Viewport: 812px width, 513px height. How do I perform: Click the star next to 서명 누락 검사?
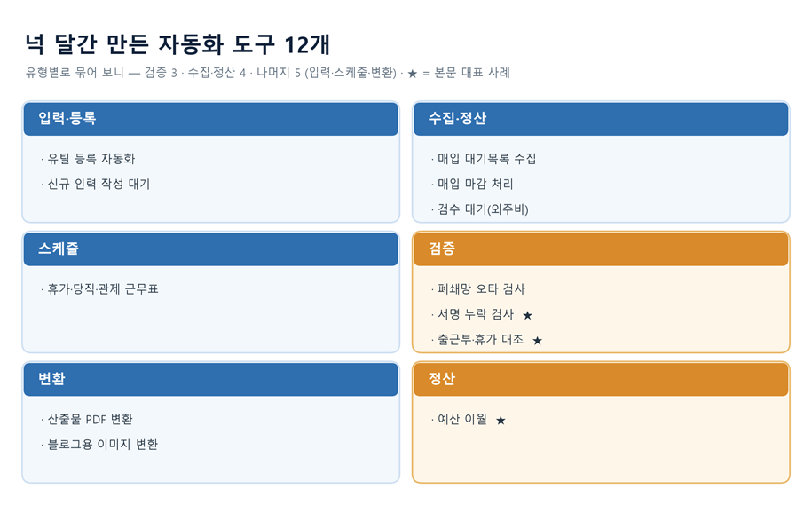pyautogui.click(x=527, y=315)
